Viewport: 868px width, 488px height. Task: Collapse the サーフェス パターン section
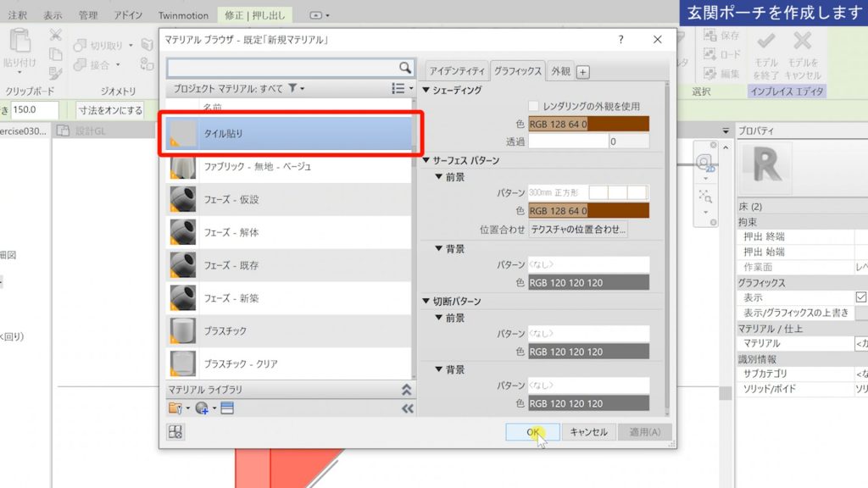click(x=426, y=158)
